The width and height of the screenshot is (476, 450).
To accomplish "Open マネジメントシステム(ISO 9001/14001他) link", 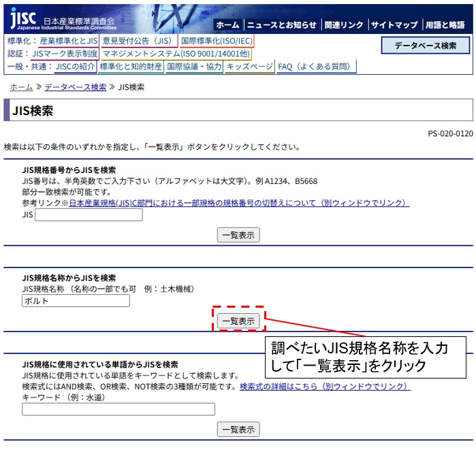I will pyautogui.click(x=176, y=54).
